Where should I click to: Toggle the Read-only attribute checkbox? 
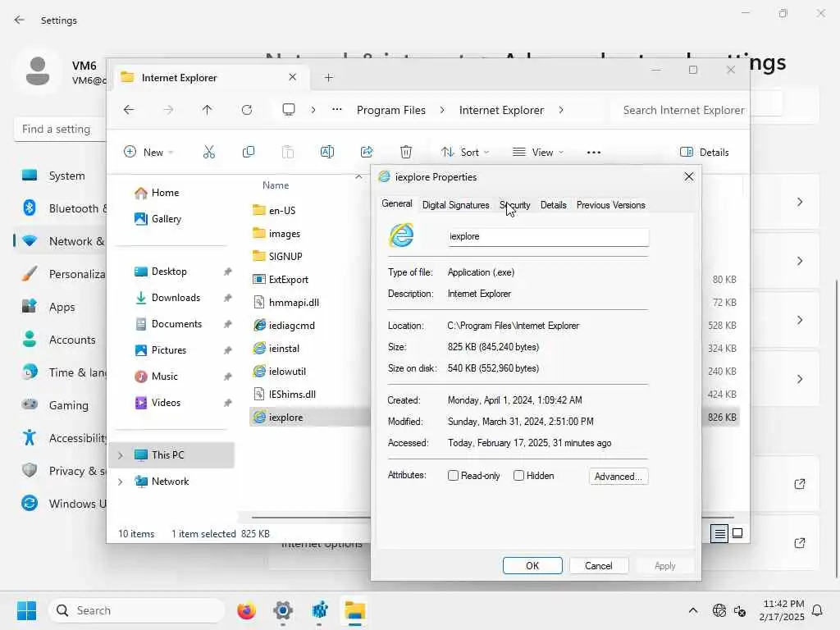click(453, 475)
